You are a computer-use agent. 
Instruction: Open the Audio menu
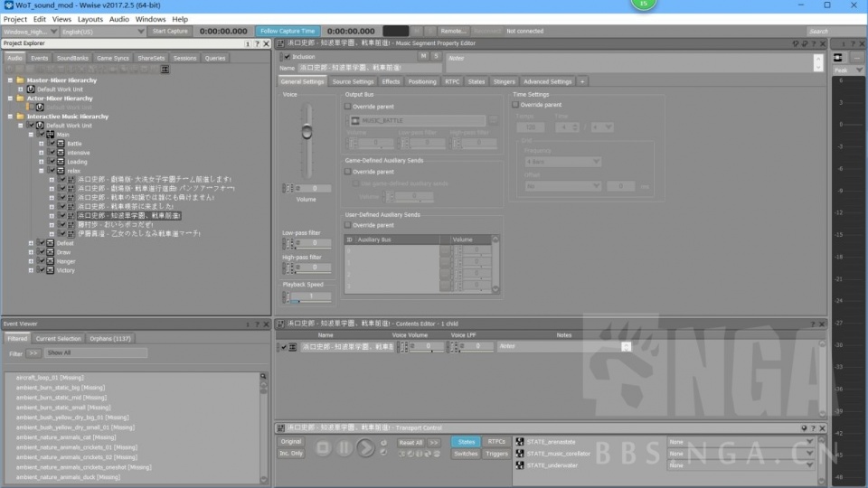(119, 19)
